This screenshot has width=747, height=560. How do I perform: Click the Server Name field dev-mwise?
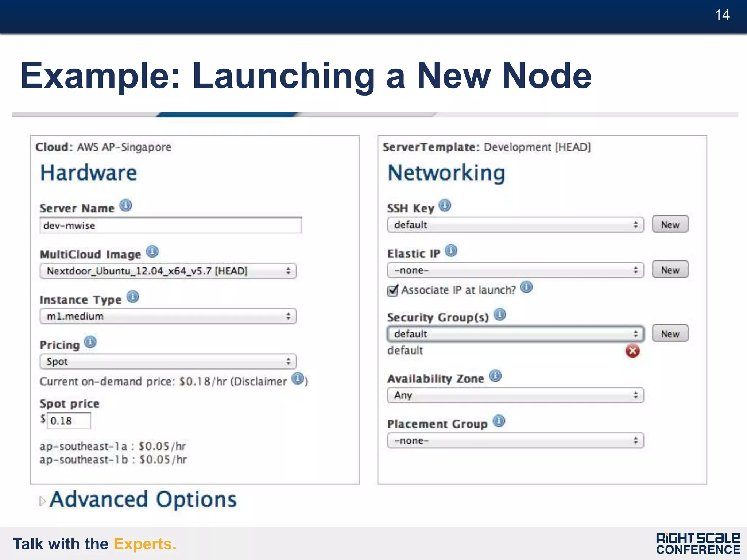point(171,225)
